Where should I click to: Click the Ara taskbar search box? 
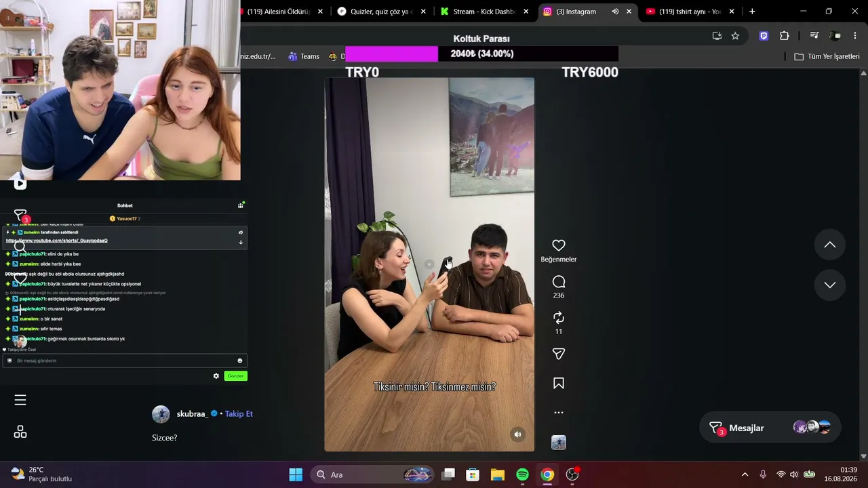click(x=373, y=474)
